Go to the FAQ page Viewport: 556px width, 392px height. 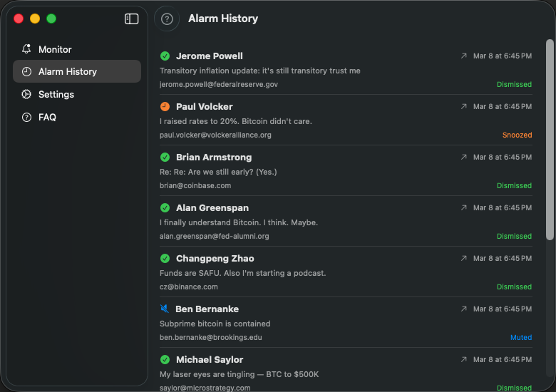[77, 117]
